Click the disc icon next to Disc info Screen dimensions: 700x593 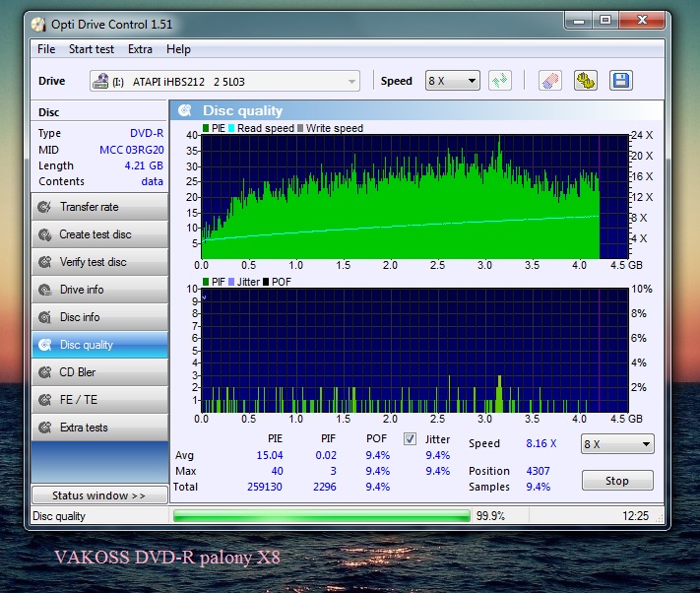click(x=44, y=317)
